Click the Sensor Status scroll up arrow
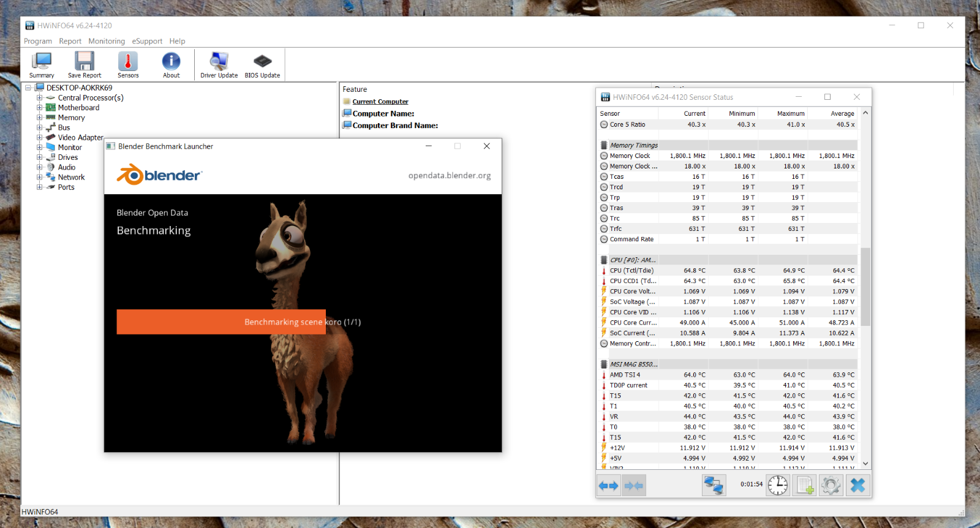Viewport: 980px width, 528px height. pyautogui.click(x=865, y=113)
